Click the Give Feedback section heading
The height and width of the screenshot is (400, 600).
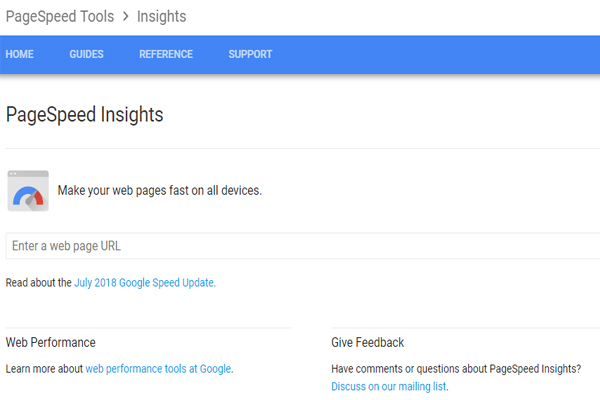click(368, 342)
